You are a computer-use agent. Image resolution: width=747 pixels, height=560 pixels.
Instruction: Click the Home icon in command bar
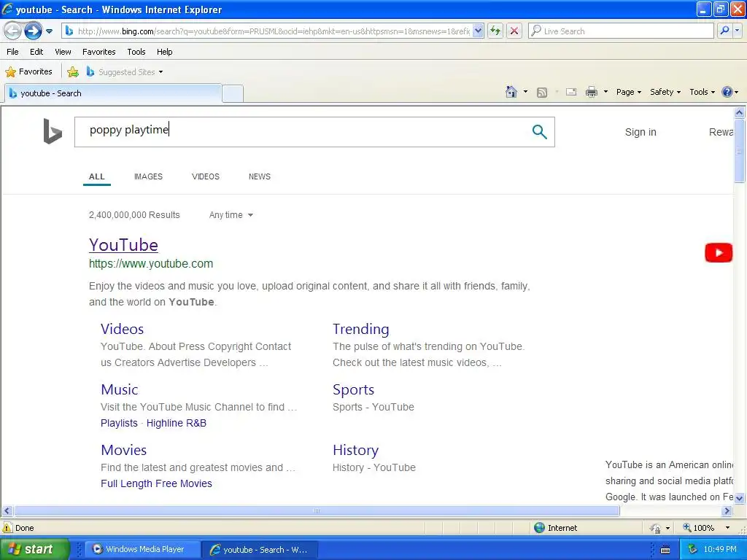[x=511, y=92]
